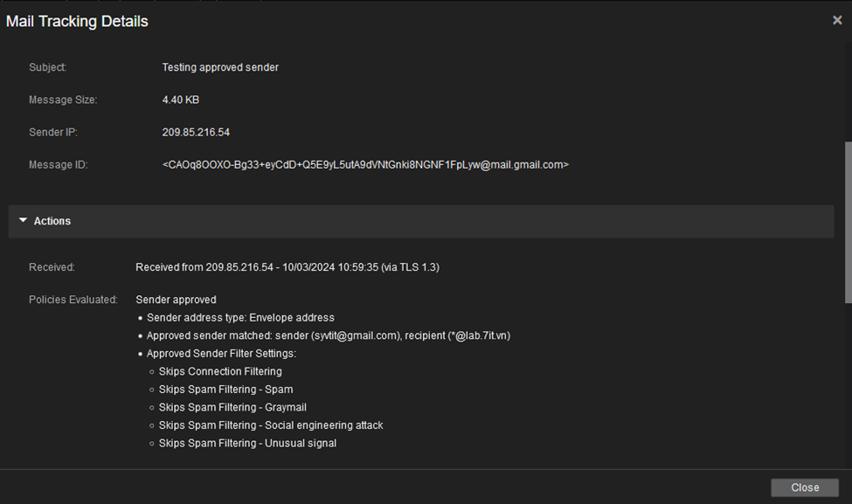Click the Social engineering attack entry
The height and width of the screenshot is (504, 852).
point(271,425)
